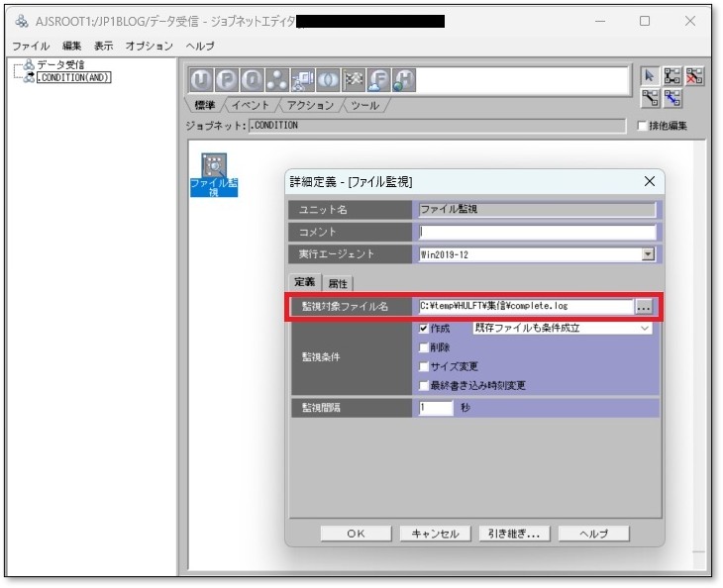Click the UNIX job 'U' icon in toolbar
Image resolution: width=723 pixels, height=588 pixels.
point(201,81)
